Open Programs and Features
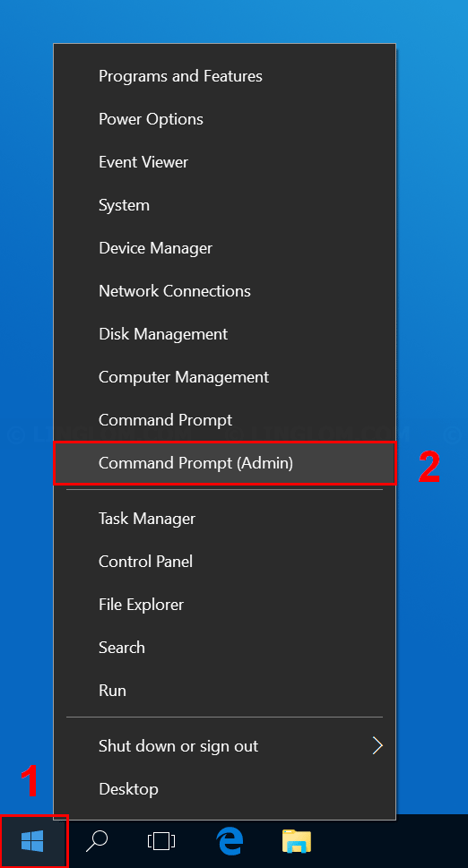Screen dimensions: 468x868 click(x=225, y=76)
